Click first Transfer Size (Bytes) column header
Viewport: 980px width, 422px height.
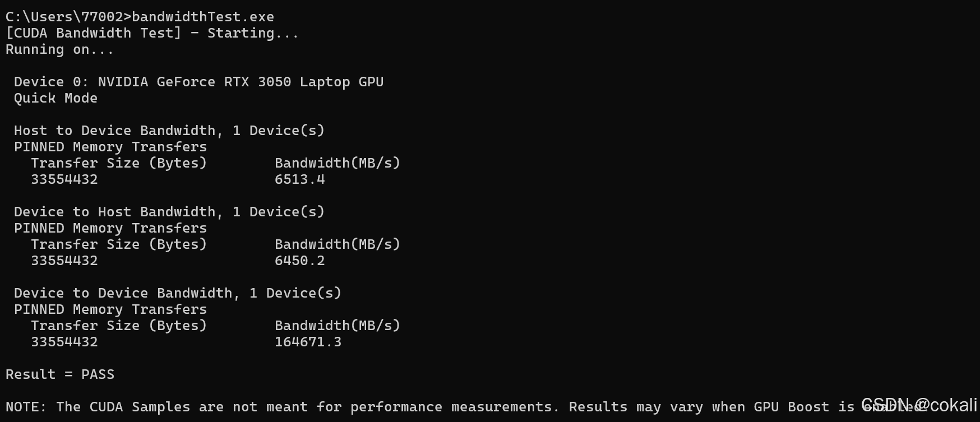pyautogui.click(x=119, y=163)
